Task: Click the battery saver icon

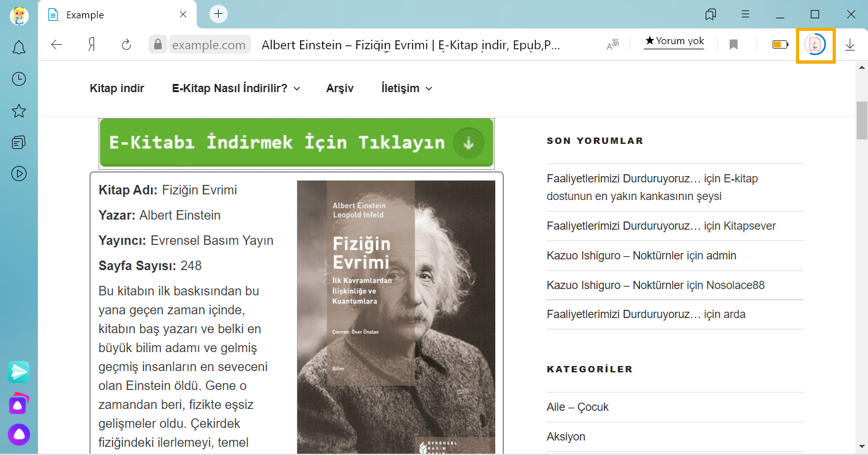Action: tap(780, 45)
